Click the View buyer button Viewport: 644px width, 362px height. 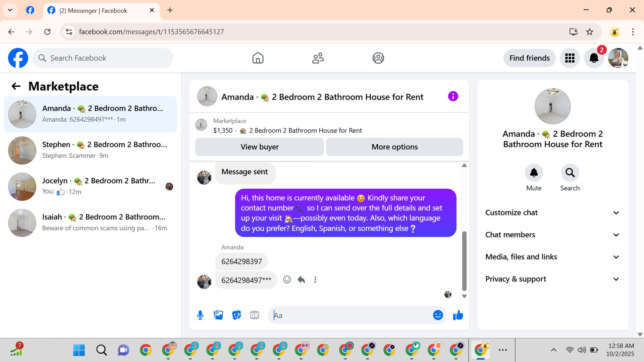tap(259, 147)
